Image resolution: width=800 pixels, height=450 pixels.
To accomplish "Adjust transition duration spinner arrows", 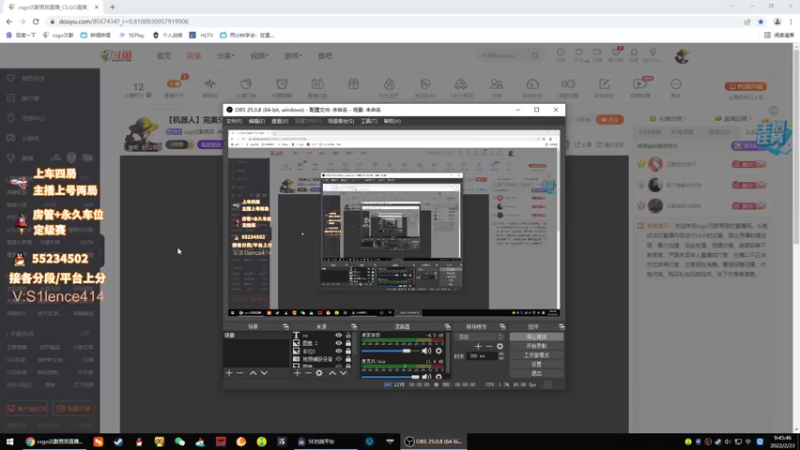I will coord(501,356).
